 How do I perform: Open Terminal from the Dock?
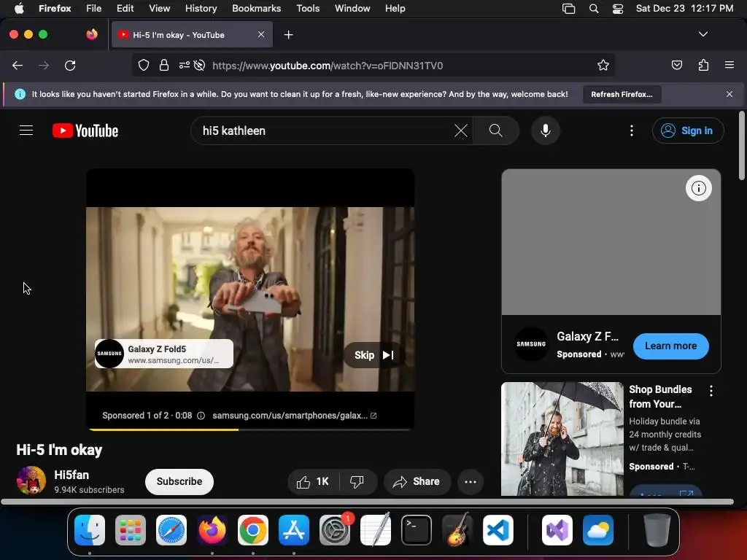(417, 530)
